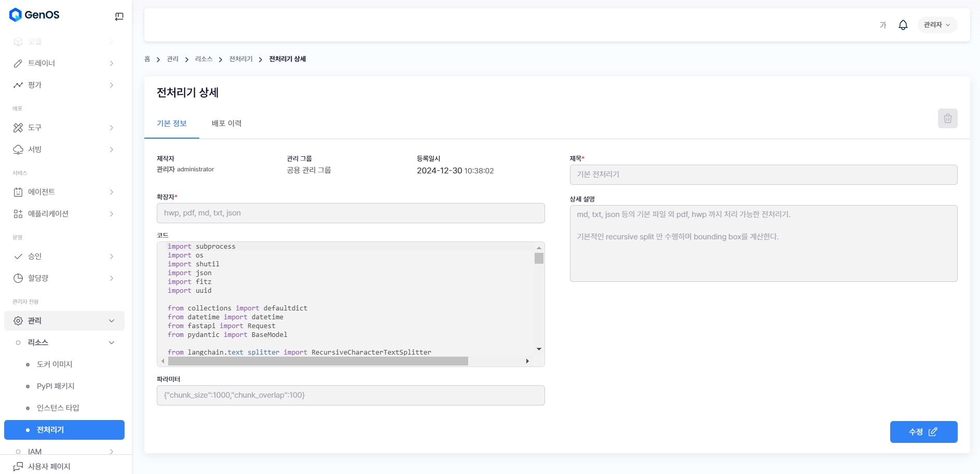The image size is (980, 474).
Task: Open 도커 이미지 in the sidebar
Action: pos(55,364)
